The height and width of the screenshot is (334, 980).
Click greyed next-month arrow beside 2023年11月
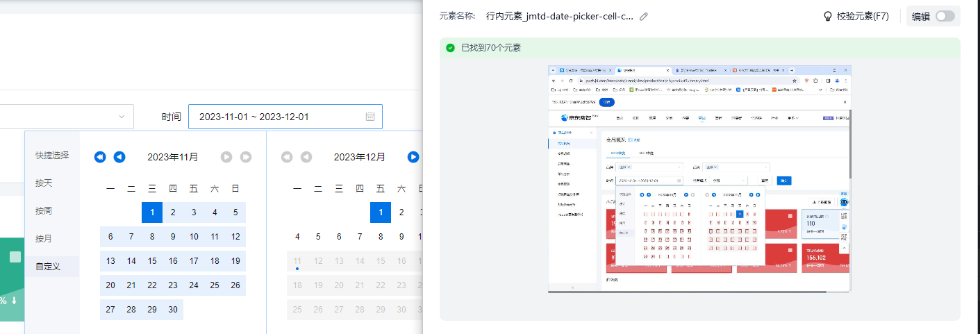(226, 157)
